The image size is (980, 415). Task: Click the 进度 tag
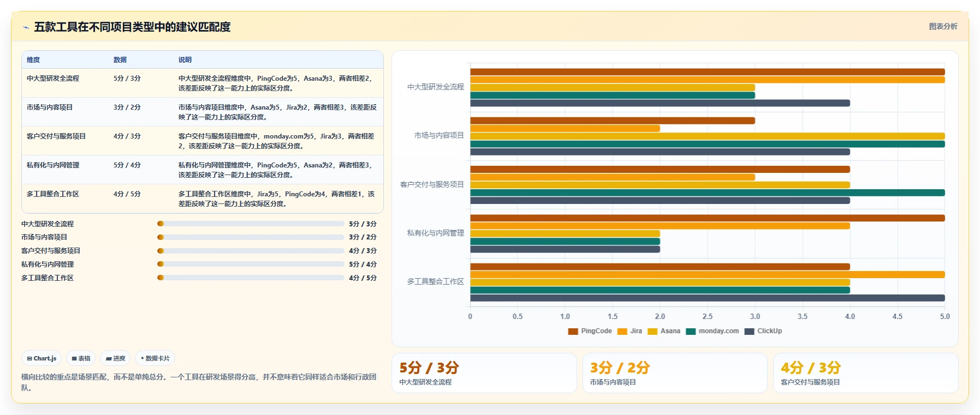coord(115,358)
